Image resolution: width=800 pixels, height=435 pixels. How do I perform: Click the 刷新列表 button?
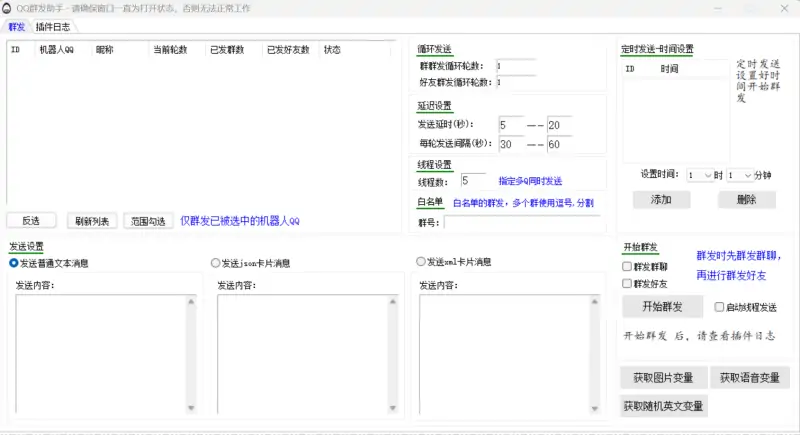(92, 221)
